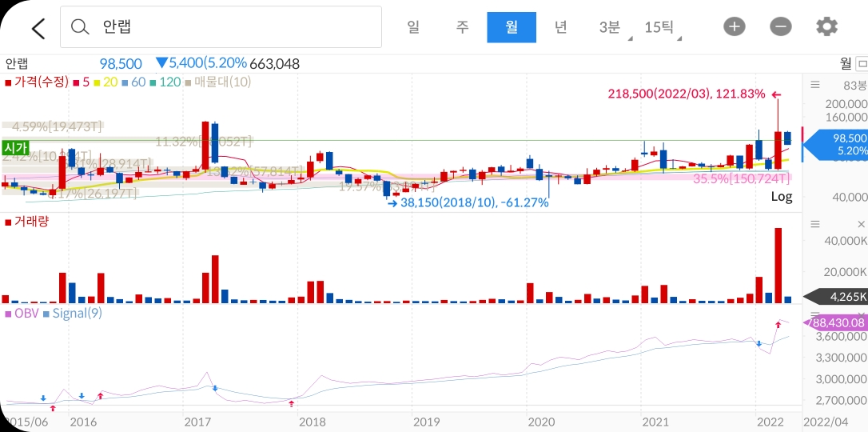Tap the 2022/04 date label
Viewport: 868px width, 432px height.
(825, 423)
